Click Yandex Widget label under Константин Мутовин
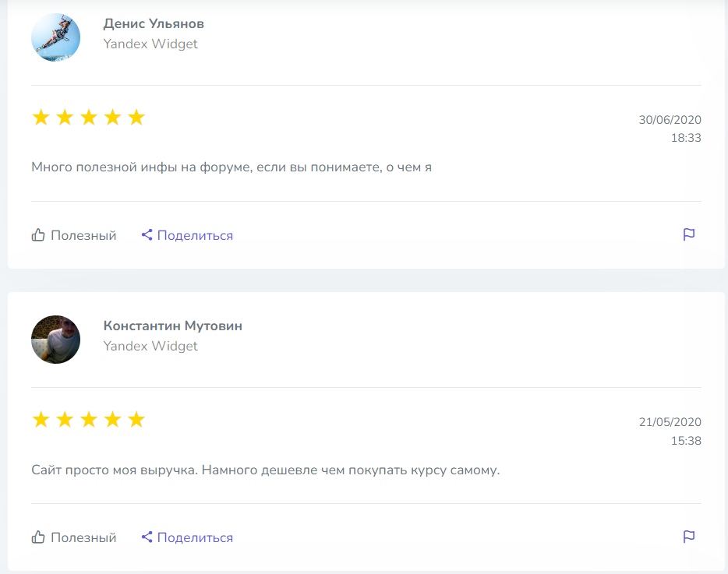 click(x=150, y=347)
